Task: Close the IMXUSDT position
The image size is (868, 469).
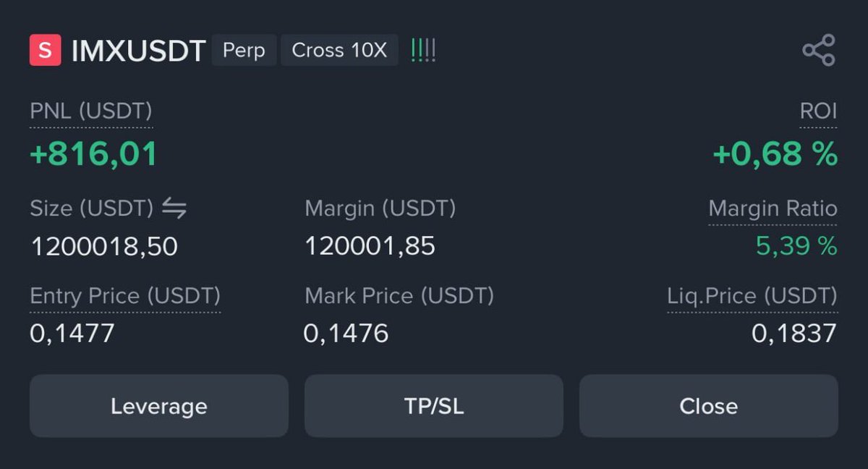Action: [x=708, y=406]
